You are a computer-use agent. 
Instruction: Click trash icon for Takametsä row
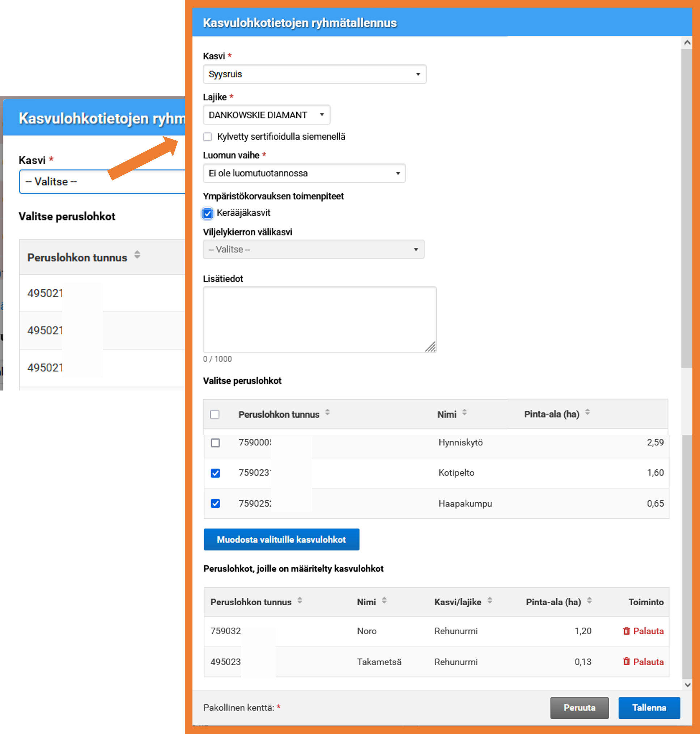[x=626, y=662]
